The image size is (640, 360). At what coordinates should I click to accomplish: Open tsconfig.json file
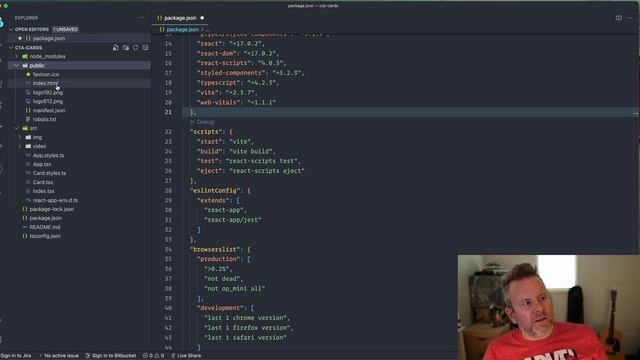click(45, 236)
